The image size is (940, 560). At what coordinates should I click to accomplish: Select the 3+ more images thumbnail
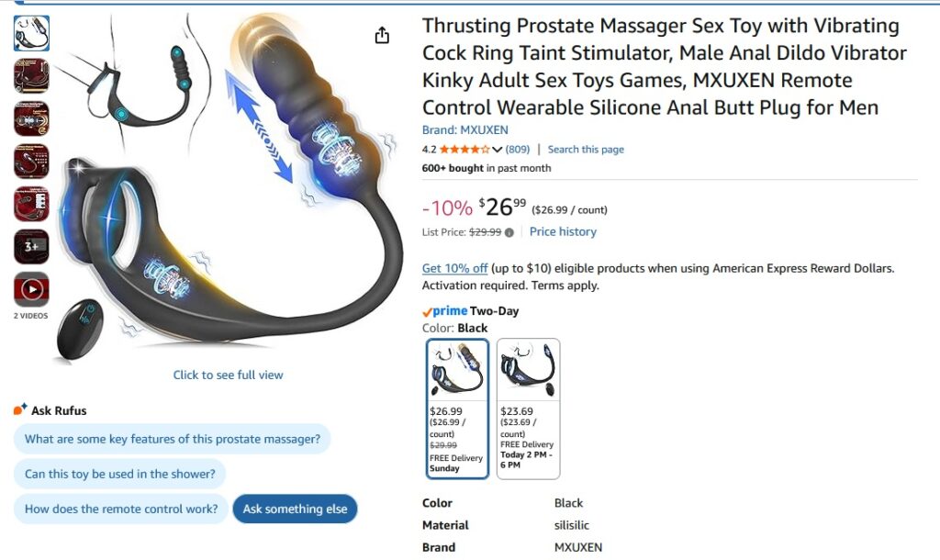pyautogui.click(x=31, y=246)
